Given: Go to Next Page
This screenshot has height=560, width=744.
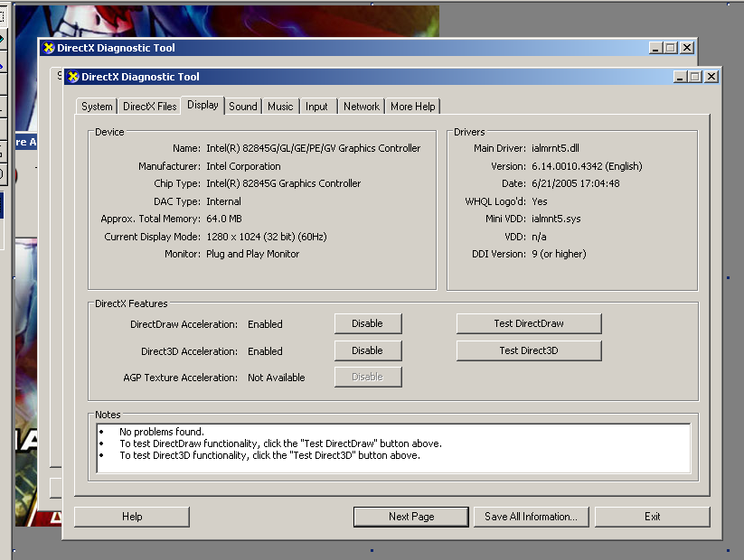Looking at the screenshot, I should tap(411, 517).
